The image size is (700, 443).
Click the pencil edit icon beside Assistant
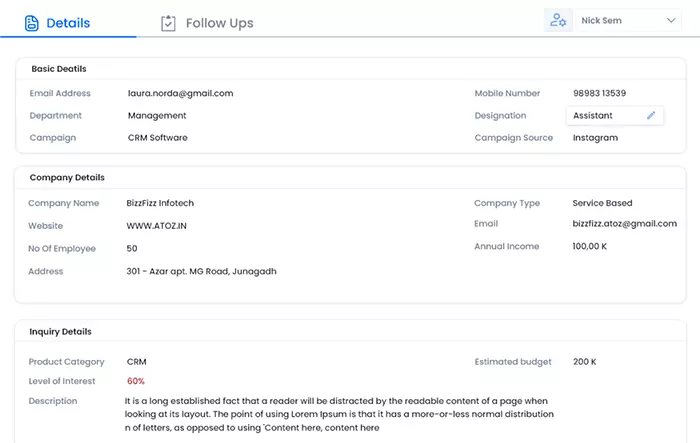651,115
